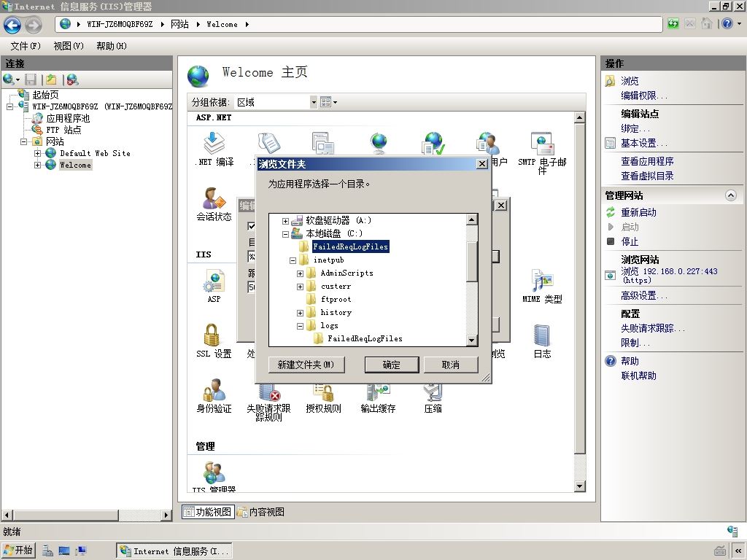Expand 软盘驱动器 (A:) in folder tree
Screen dimensions: 747x560
[x=285, y=220]
